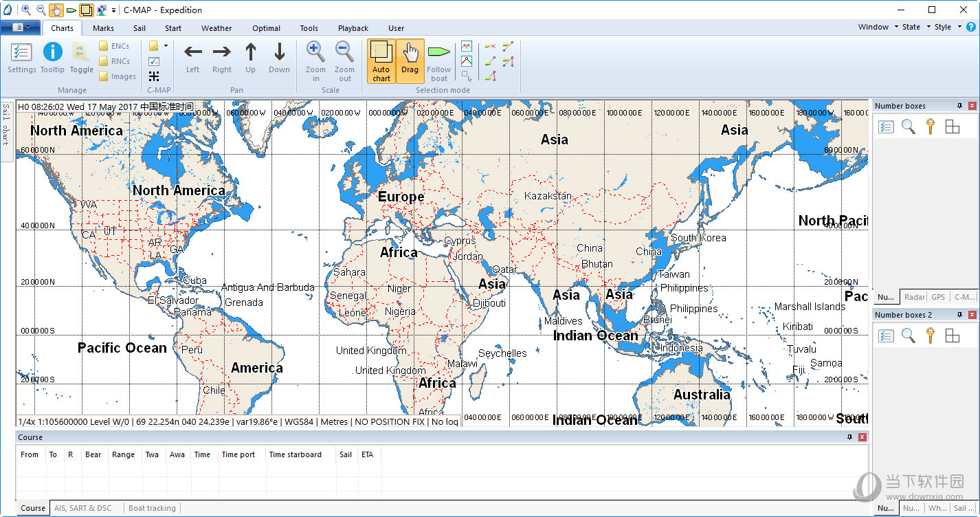
Task: Pan chart Down
Action: tap(279, 57)
